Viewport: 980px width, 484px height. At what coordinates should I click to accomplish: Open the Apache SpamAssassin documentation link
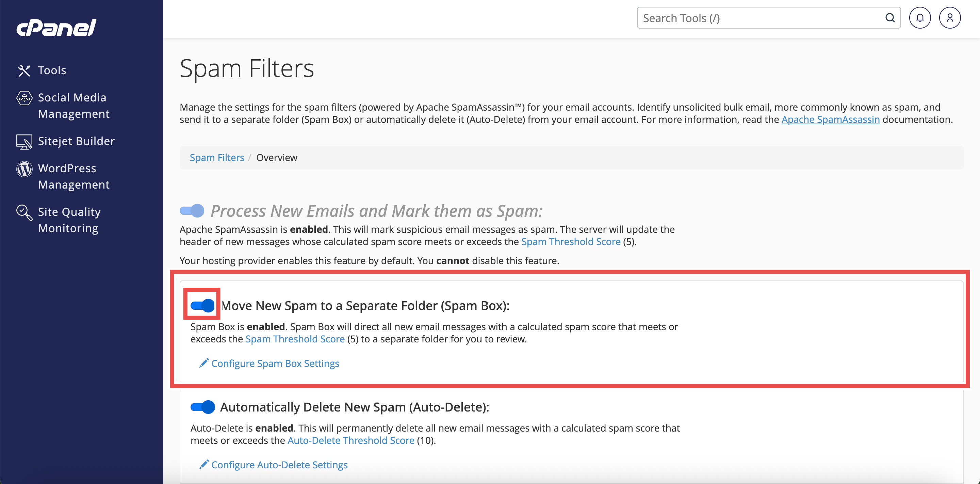(x=831, y=119)
